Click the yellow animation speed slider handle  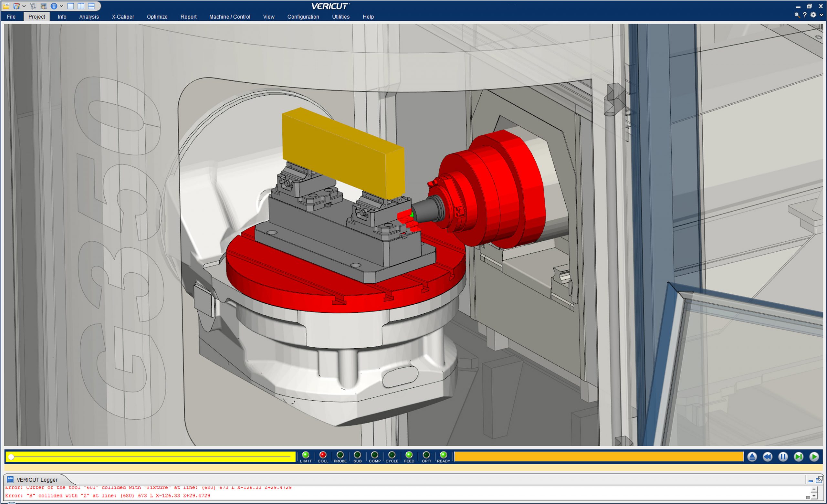pyautogui.click(x=11, y=457)
